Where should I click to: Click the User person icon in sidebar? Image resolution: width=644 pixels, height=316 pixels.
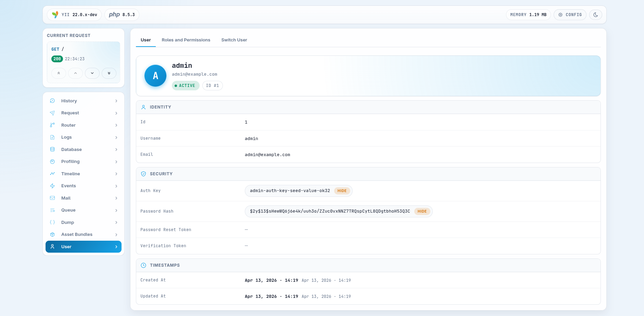tap(52, 247)
